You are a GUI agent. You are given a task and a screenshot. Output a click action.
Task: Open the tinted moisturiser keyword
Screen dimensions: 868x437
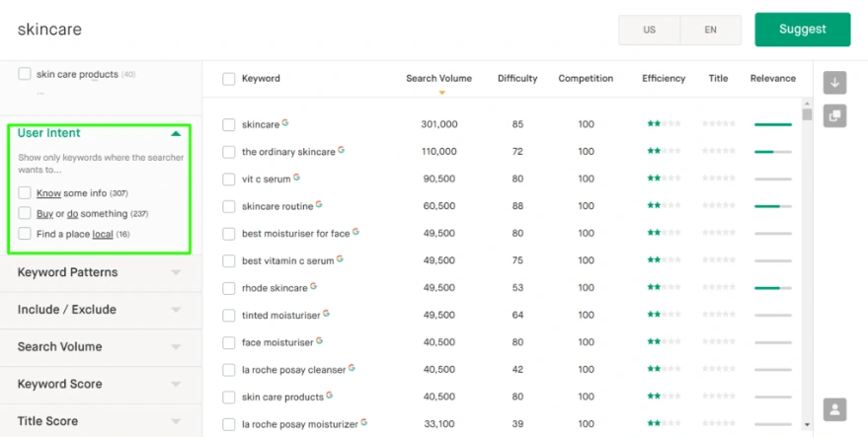coord(281,316)
